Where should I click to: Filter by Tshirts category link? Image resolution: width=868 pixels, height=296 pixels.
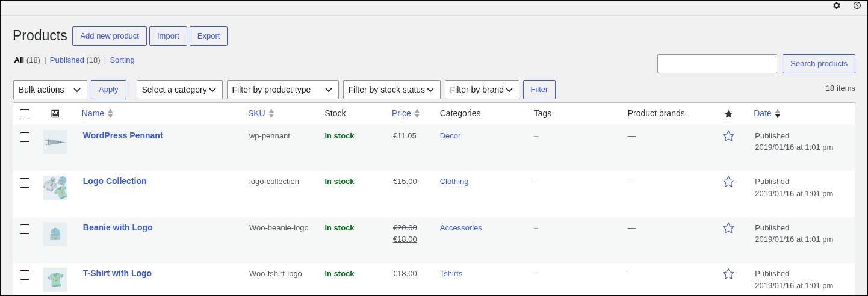coord(451,274)
